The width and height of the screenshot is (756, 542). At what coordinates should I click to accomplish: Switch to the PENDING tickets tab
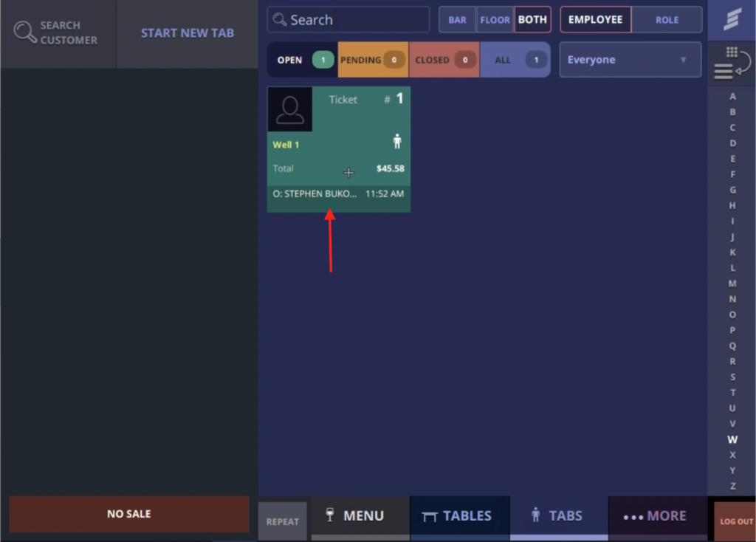[372, 59]
